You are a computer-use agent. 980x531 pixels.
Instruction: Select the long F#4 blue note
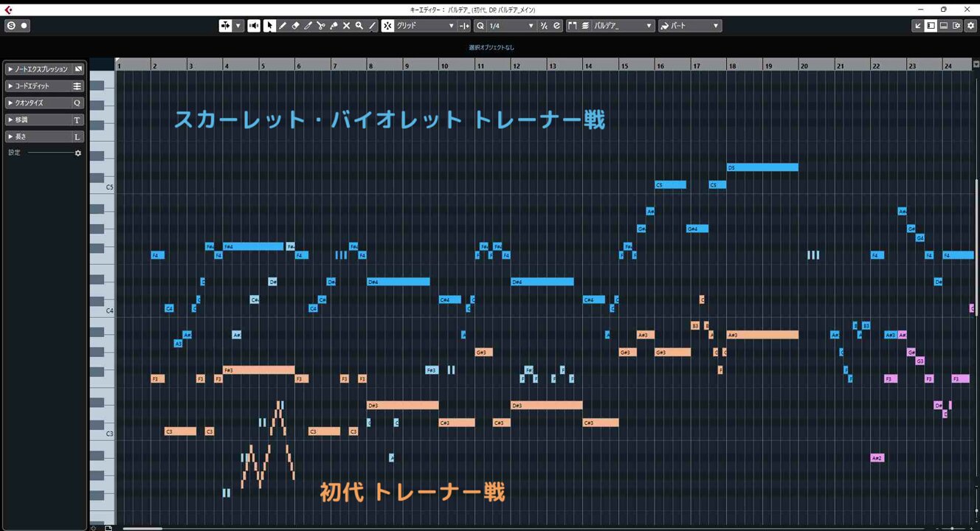tap(253, 246)
